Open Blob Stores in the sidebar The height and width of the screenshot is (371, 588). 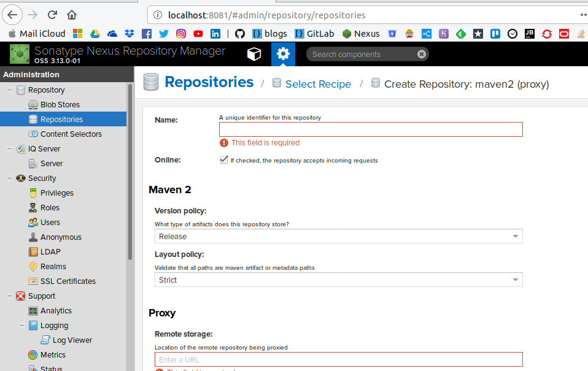(60, 104)
